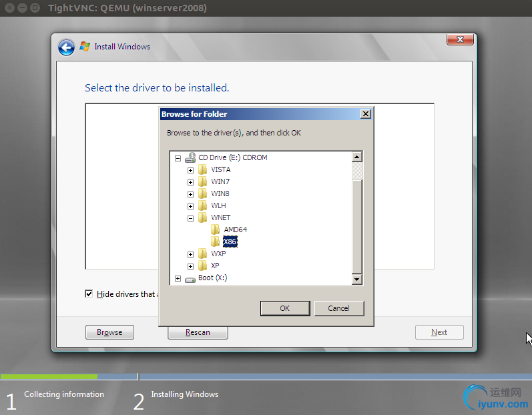Click the VISTA folder icon
The height and width of the screenshot is (415, 532).
pyautogui.click(x=202, y=169)
